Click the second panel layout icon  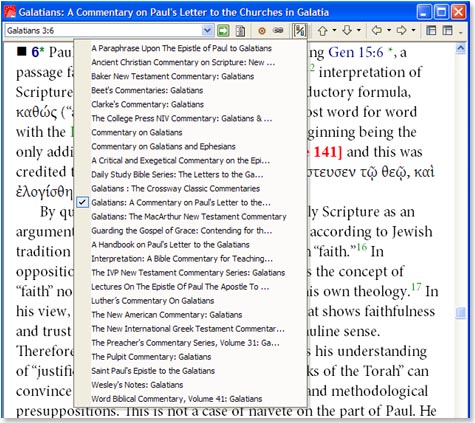pos(447,31)
